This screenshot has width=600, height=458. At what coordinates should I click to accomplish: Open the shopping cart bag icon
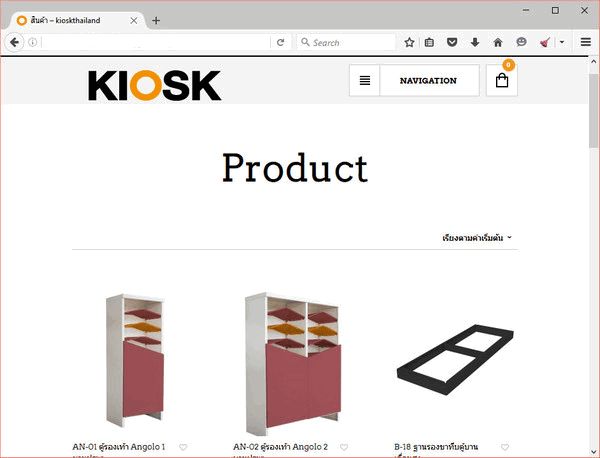[x=502, y=80]
